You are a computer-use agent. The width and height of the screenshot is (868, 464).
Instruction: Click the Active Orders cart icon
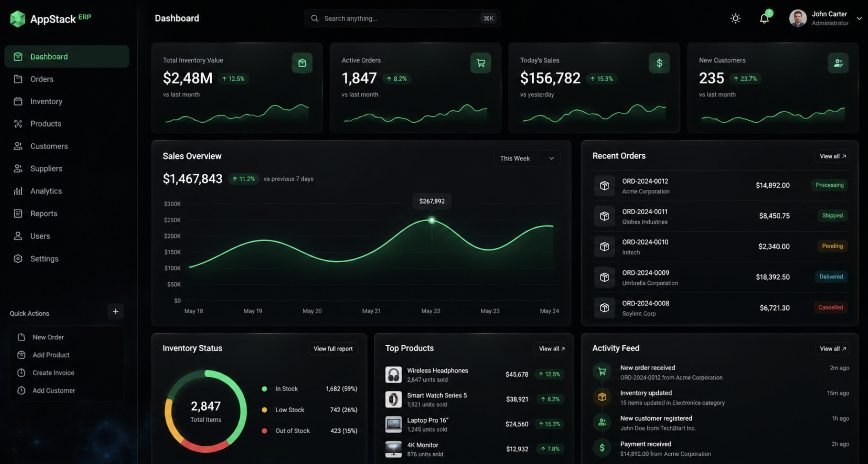[x=481, y=63]
